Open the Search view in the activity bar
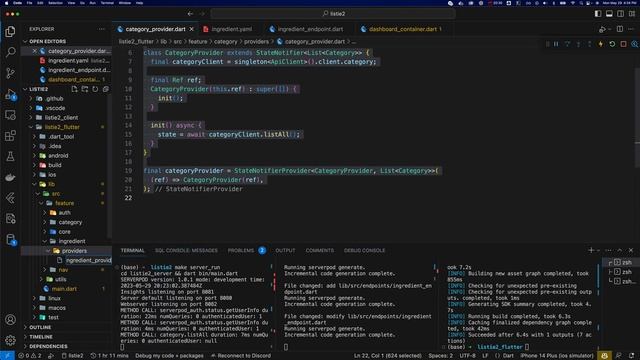The width and height of the screenshot is (640, 360). coord(10,52)
